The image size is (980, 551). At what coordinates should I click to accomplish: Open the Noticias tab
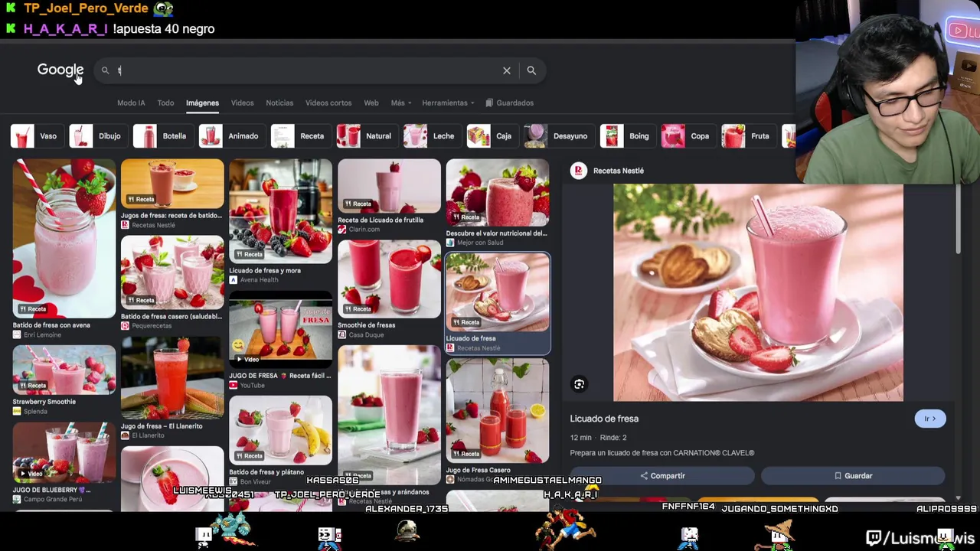click(279, 103)
